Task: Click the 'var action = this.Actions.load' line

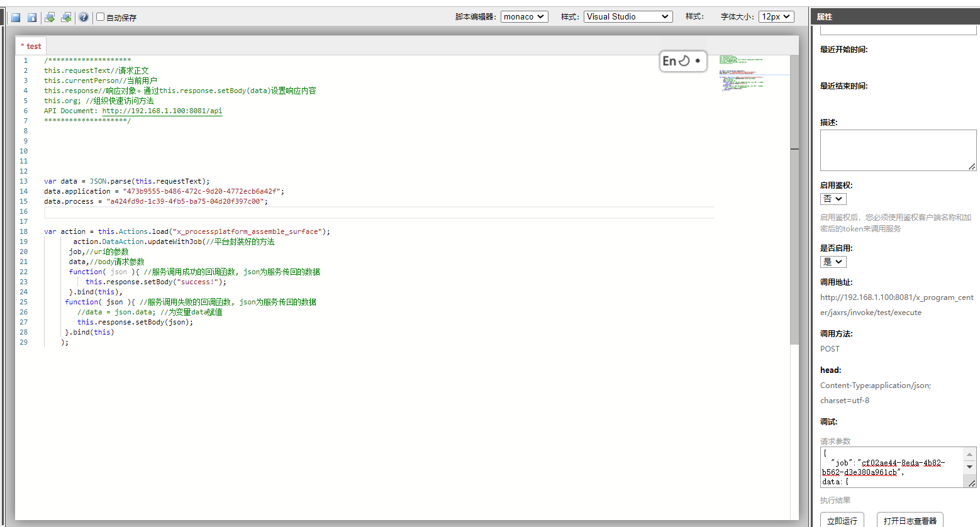Action: [187, 231]
